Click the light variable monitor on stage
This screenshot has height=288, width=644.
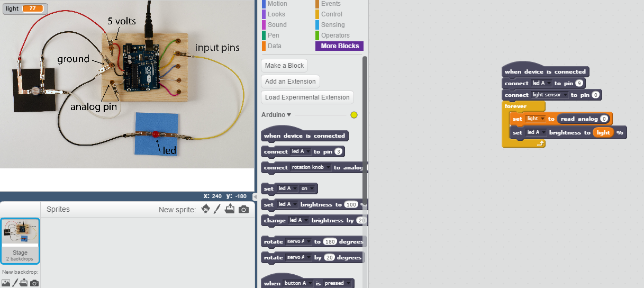click(25, 9)
